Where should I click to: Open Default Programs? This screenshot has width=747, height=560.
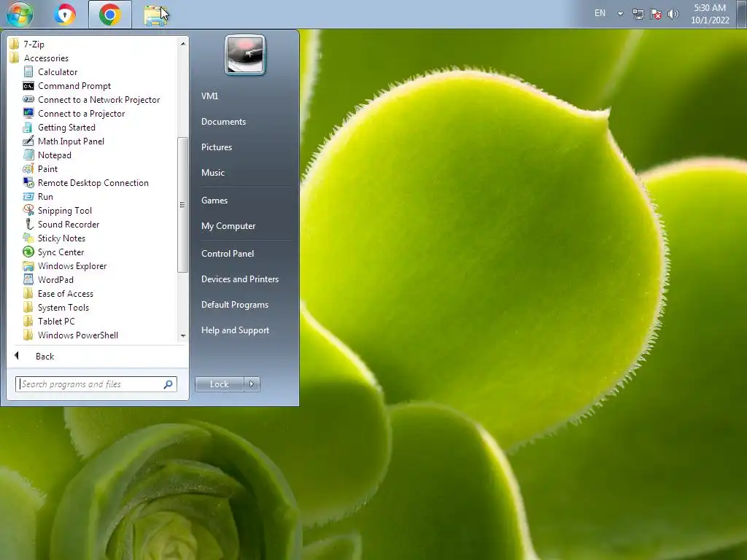pos(234,305)
